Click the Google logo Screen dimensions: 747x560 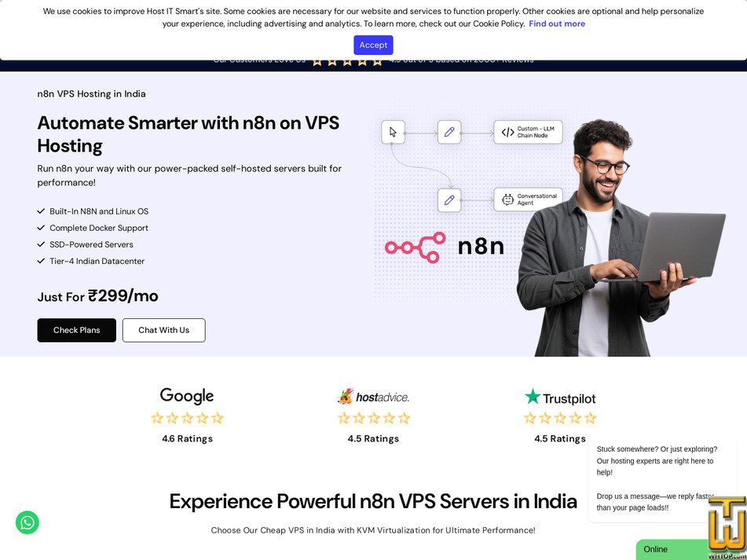pos(187,396)
